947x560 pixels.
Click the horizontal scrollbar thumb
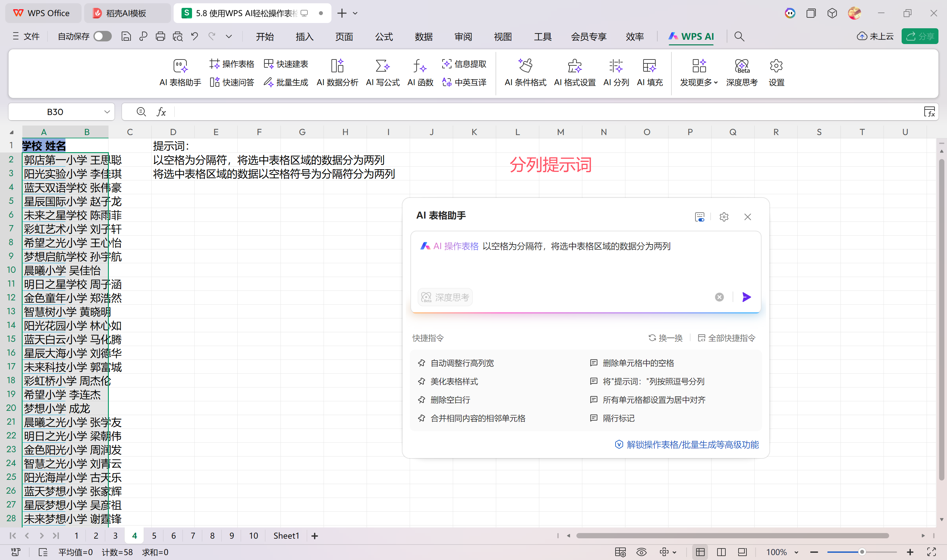pos(732,535)
